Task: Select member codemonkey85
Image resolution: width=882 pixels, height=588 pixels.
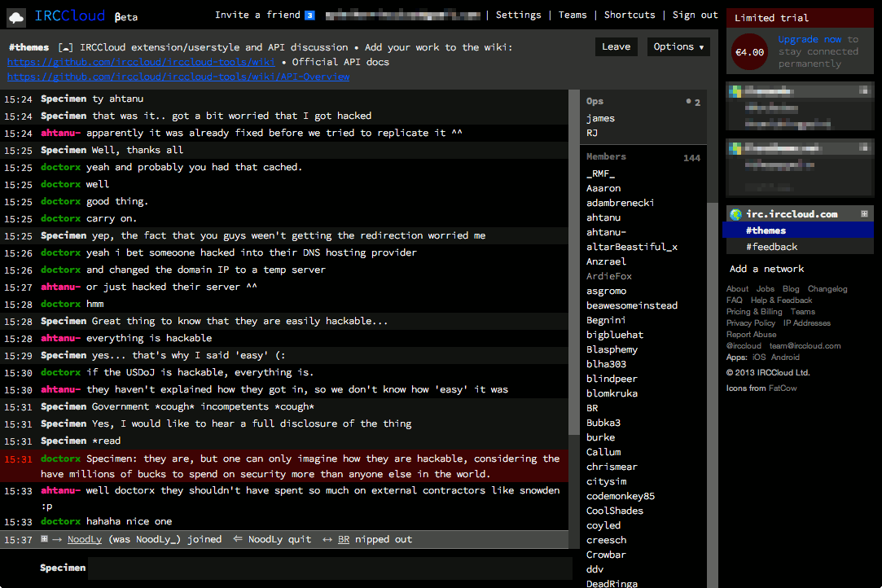Action: coord(621,496)
